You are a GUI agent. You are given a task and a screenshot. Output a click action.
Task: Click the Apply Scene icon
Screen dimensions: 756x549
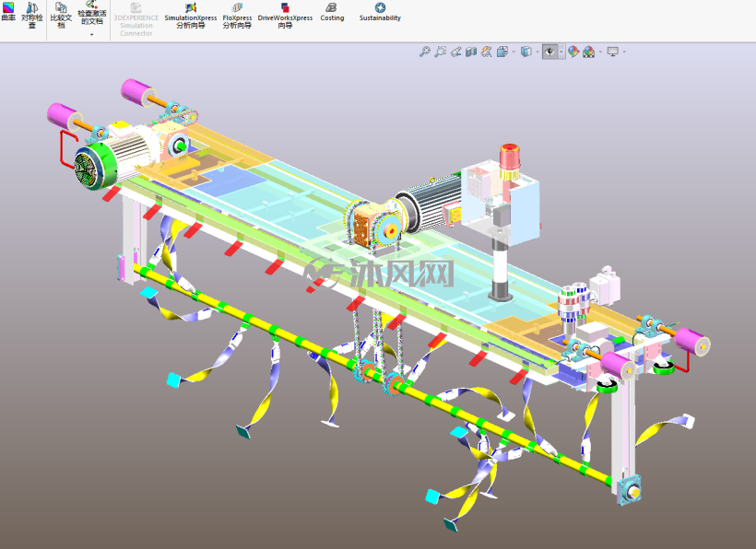589,52
